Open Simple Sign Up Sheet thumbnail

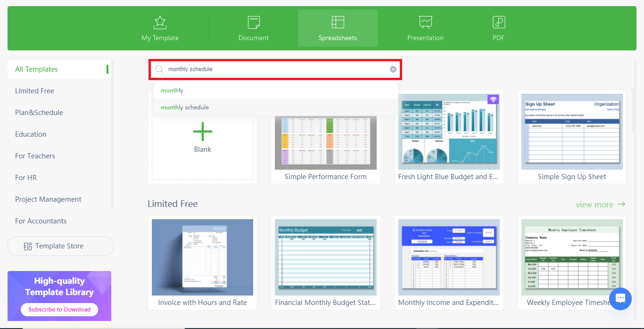[572, 132]
